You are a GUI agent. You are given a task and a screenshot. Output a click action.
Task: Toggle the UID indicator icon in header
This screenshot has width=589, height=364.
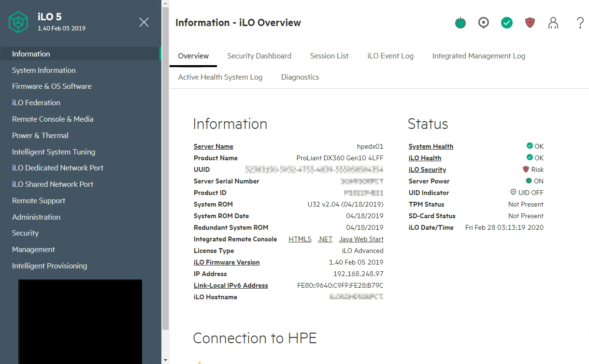point(484,23)
